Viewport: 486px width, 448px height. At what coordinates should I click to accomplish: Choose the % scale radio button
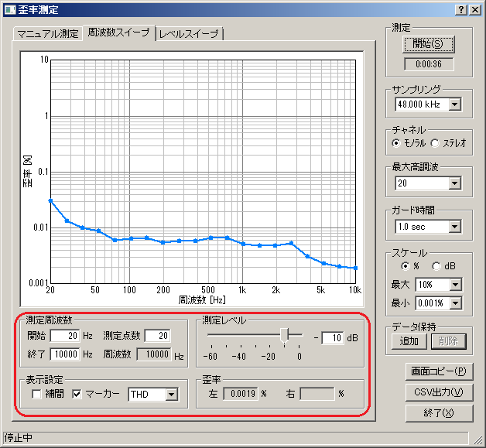click(405, 266)
